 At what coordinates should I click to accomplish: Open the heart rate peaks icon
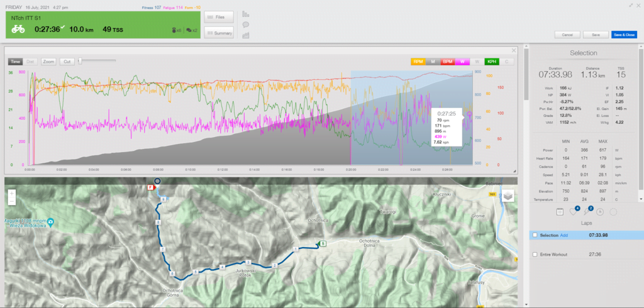pyautogui.click(x=573, y=212)
